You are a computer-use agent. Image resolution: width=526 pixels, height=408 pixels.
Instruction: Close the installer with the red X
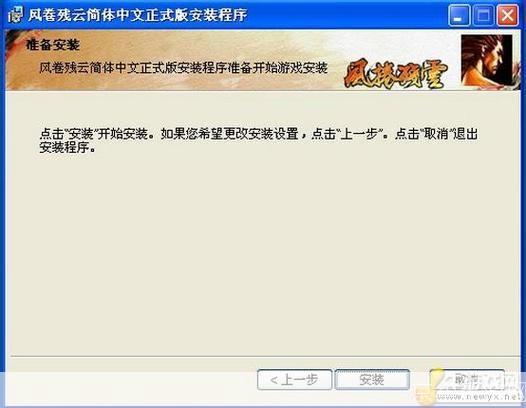508,15
